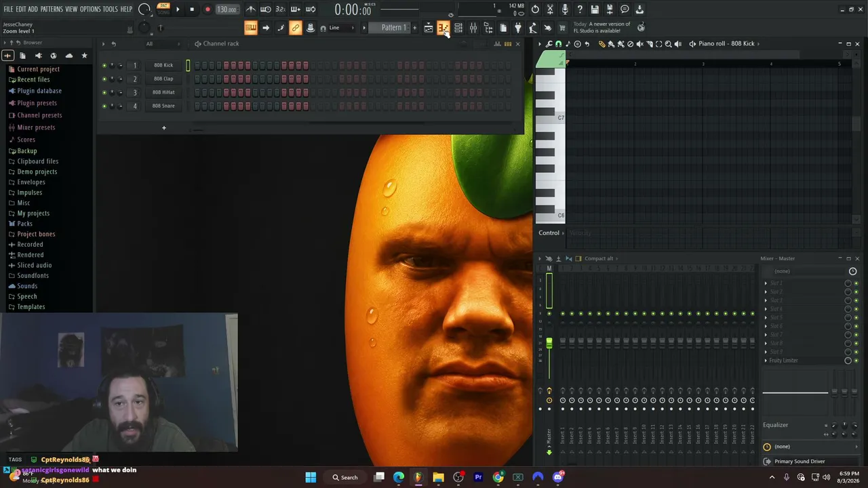Click the Mixer track latency clock icon

852,271
